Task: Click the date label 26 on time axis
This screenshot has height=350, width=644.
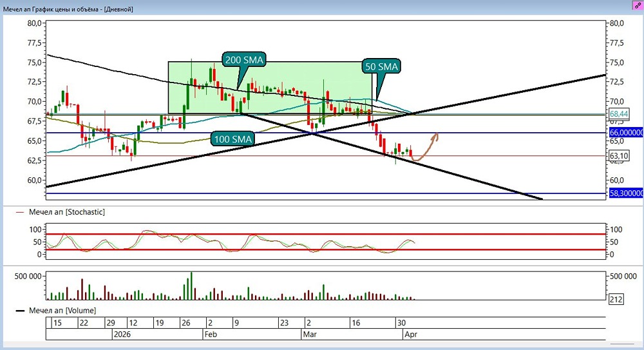Action: [x=186, y=323]
